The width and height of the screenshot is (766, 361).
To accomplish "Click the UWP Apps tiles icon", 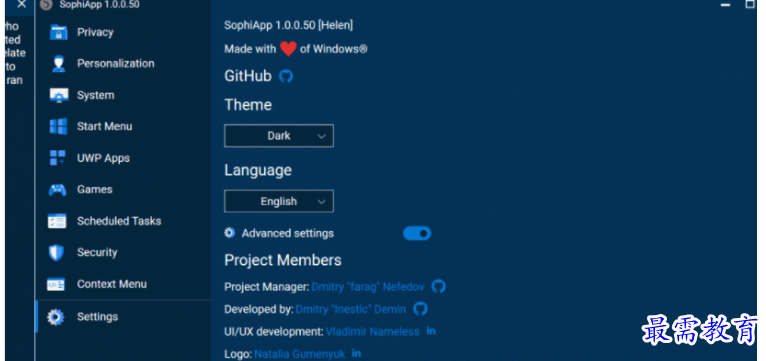I will pyautogui.click(x=58, y=158).
